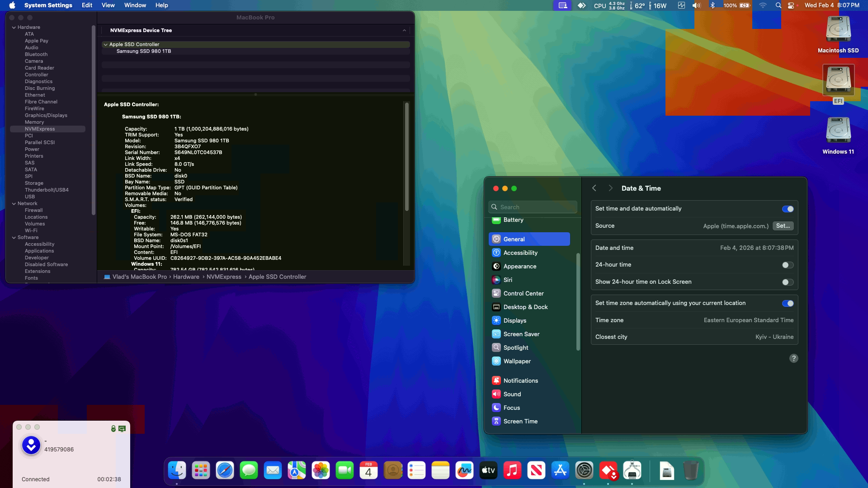Open Bluetooth status menu
Image resolution: width=868 pixels, height=488 pixels.
[x=712, y=5]
